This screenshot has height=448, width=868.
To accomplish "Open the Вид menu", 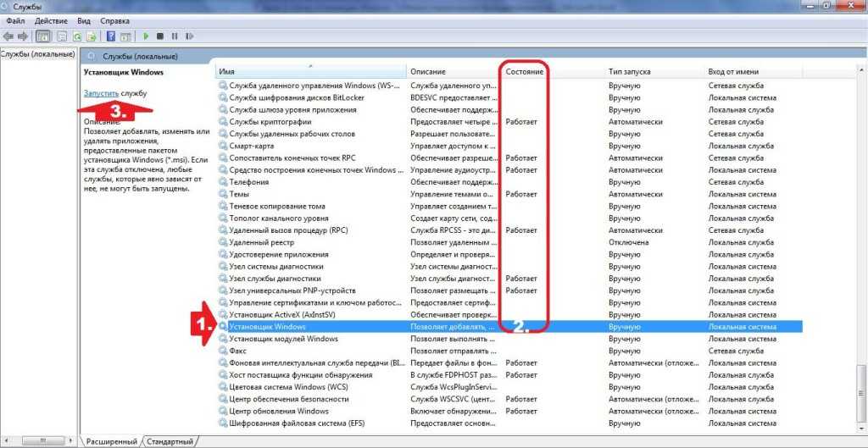I will pos(84,21).
